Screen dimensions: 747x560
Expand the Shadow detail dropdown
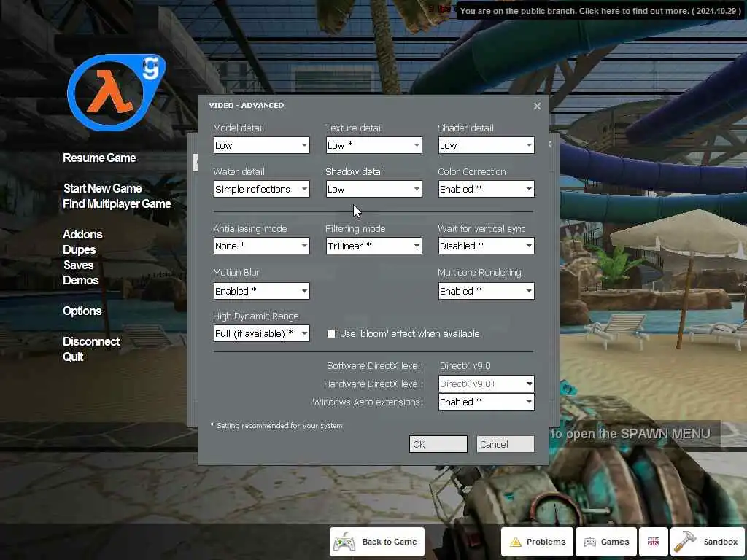click(374, 189)
